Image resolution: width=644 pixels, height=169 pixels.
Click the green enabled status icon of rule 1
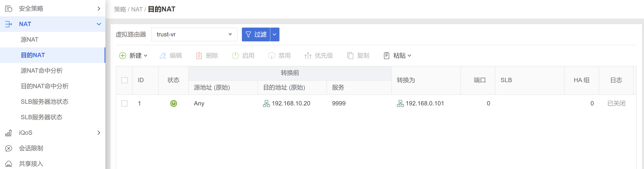173,103
